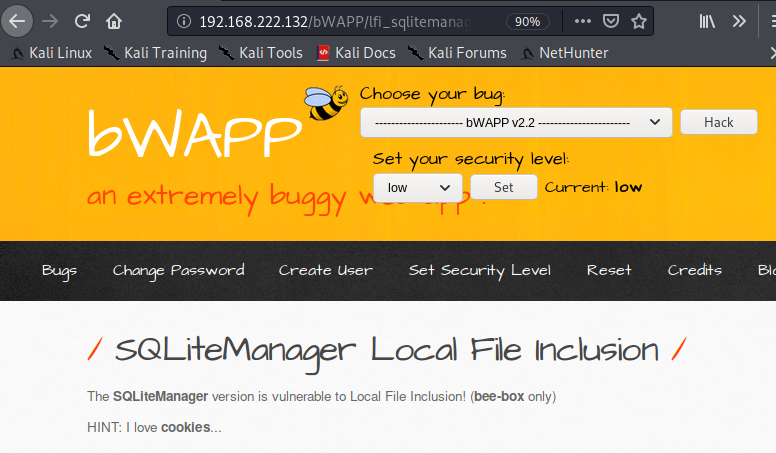The image size is (776, 453).
Task: Open the Kali Training bookmark
Action: point(155,53)
